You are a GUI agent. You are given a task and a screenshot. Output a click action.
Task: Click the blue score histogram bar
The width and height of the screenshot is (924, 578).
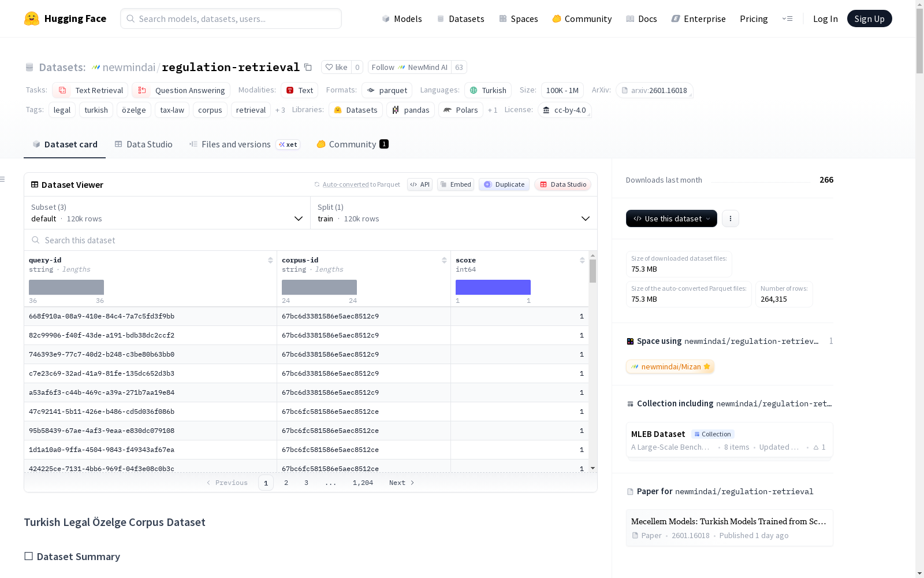pos(493,287)
